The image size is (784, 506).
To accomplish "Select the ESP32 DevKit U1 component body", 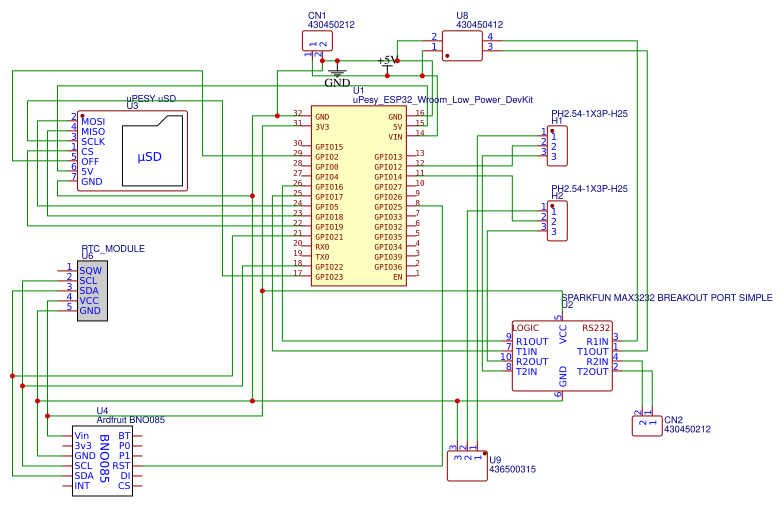I will pos(359,196).
